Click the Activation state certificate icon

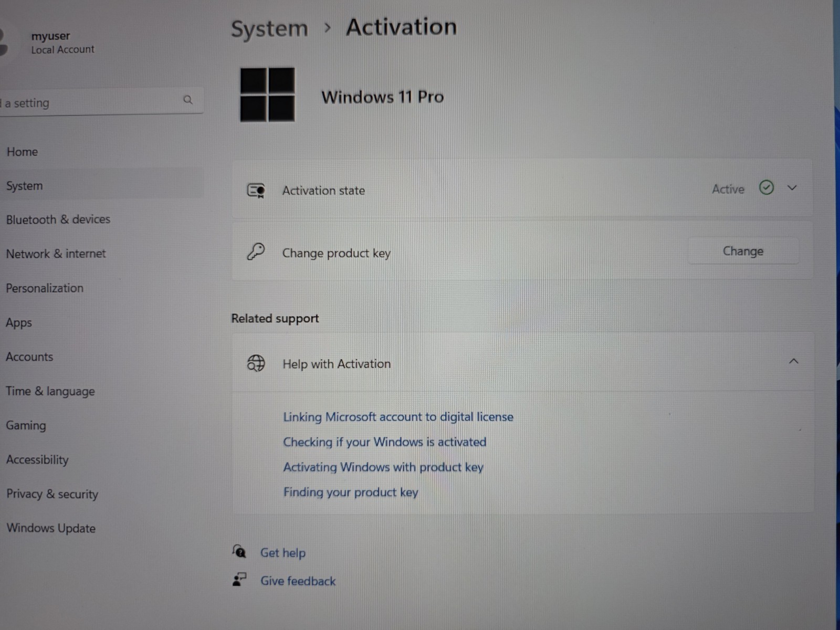pos(256,190)
